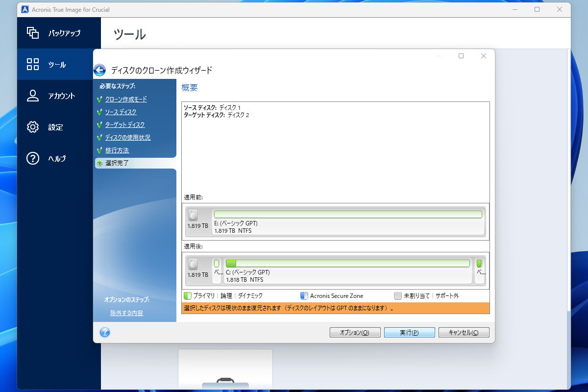
Task: Click the Acronis Secure Zone legend swatch
Action: pos(304,296)
